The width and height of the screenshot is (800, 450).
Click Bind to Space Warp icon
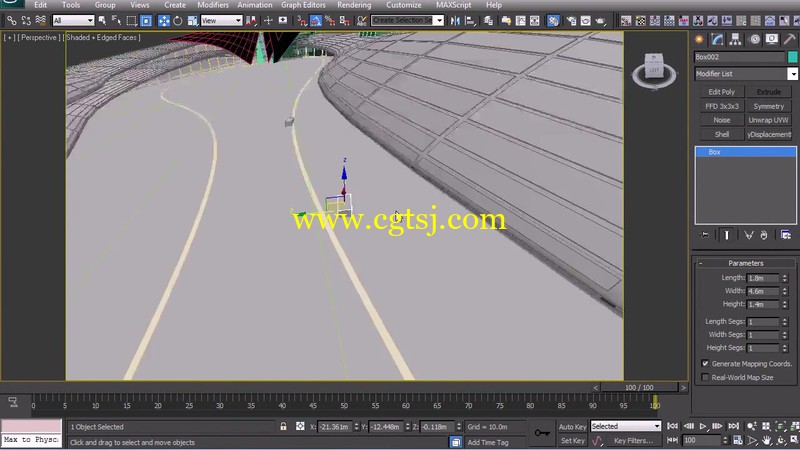[x=41, y=20]
